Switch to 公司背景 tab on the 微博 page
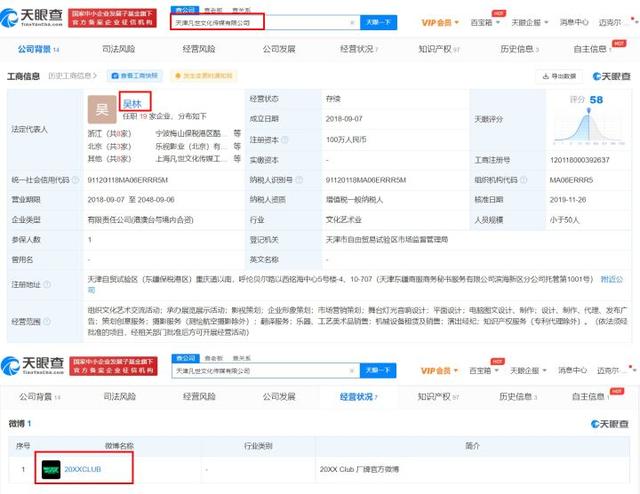The height and width of the screenshot is (494, 640). (40, 397)
